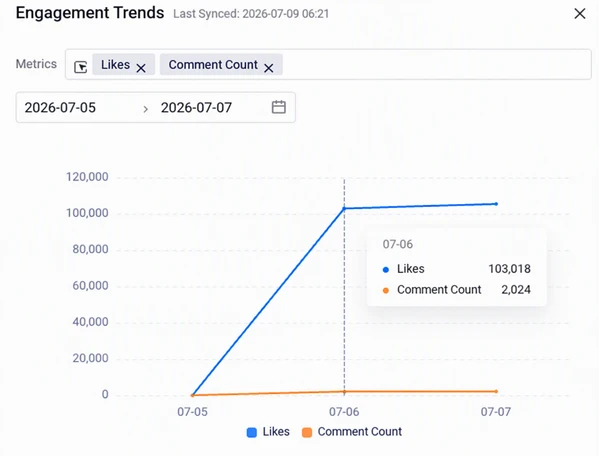The width and height of the screenshot is (599, 456).
Task: Click the blue Likes dot in tooltip
Action: [x=386, y=270]
